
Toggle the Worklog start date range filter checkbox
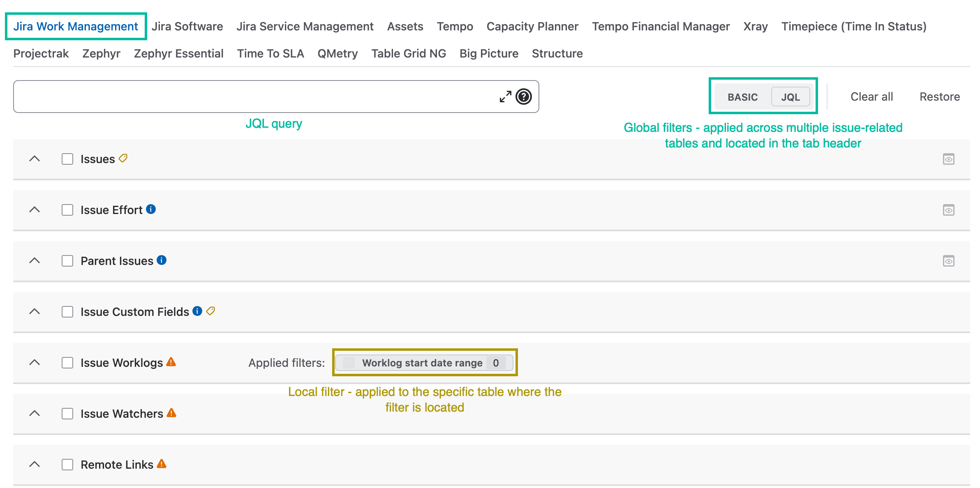(349, 363)
